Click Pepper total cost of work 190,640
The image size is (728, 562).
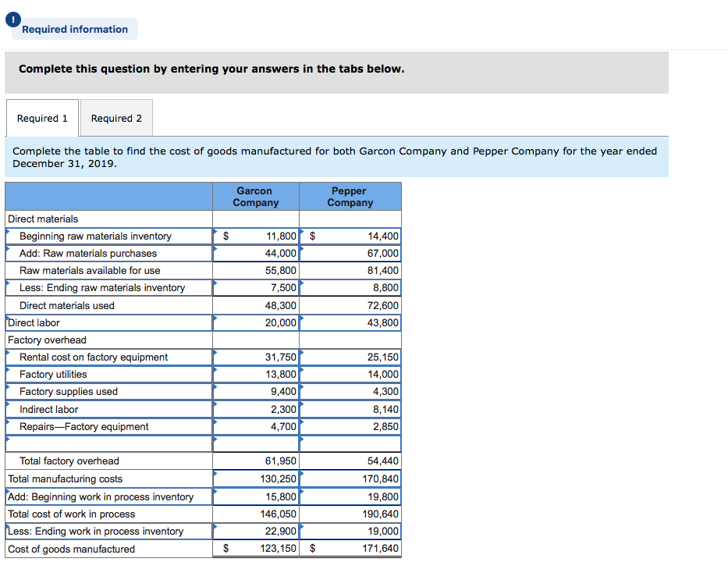[x=350, y=514]
